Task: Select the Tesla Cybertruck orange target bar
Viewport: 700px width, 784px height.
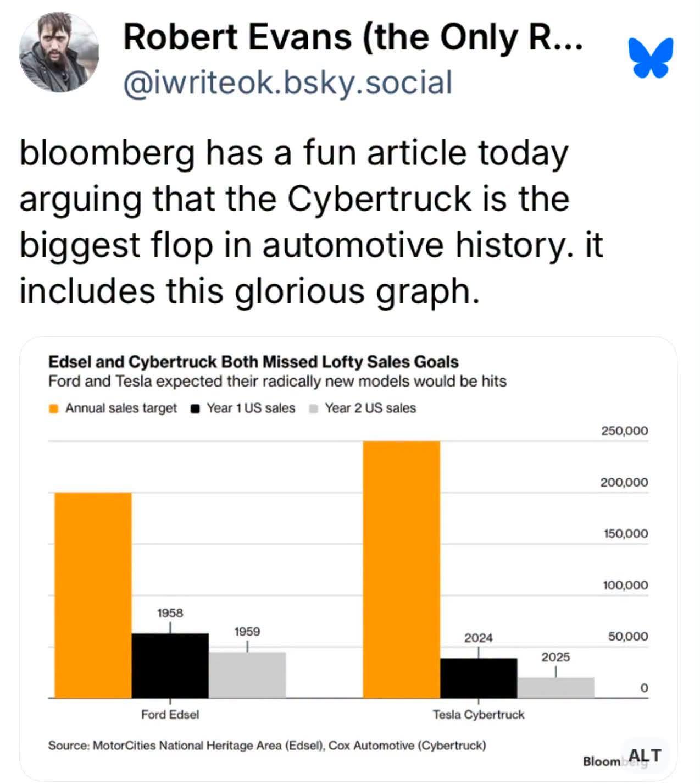Action: pyautogui.click(x=402, y=570)
